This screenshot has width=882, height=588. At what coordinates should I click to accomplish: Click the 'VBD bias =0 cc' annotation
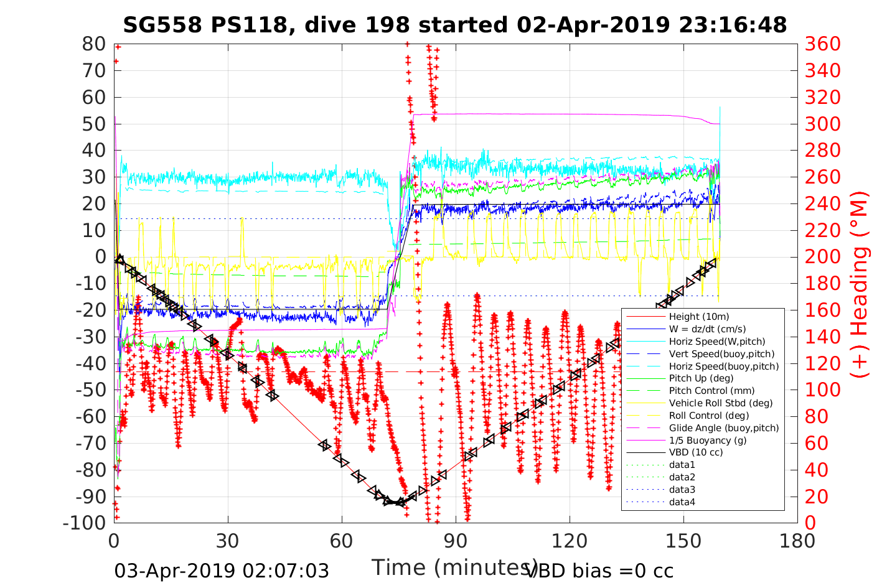600,571
